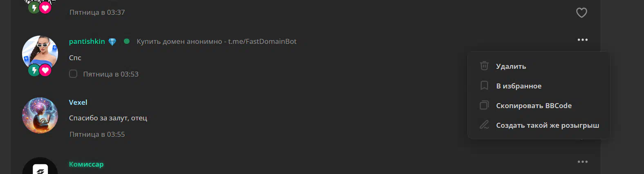Click Vexel's avatar picture
The height and width of the screenshot is (174, 644).
(x=40, y=115)
